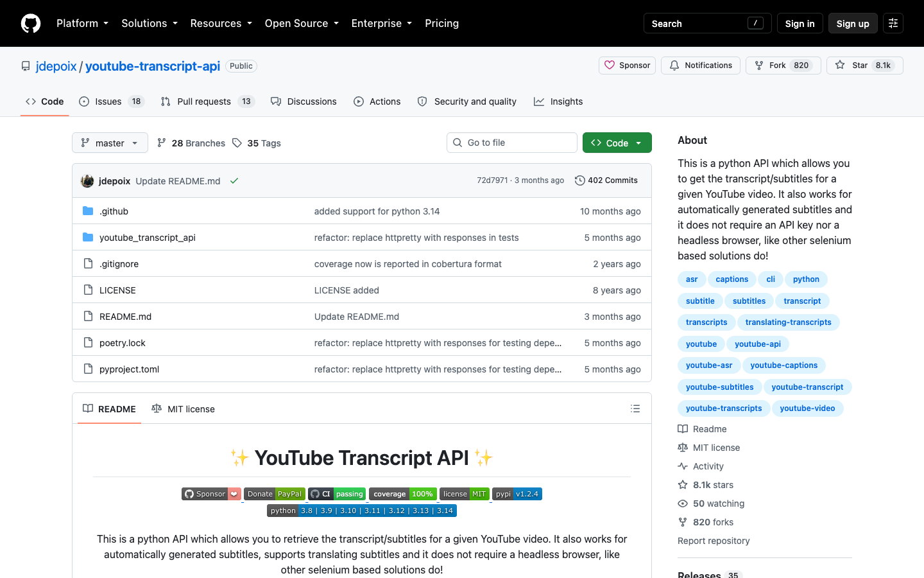The width and height of the screenshot is (924, 578).
Task: Switch to Security and quality tab
Action: tap(466, 101)
